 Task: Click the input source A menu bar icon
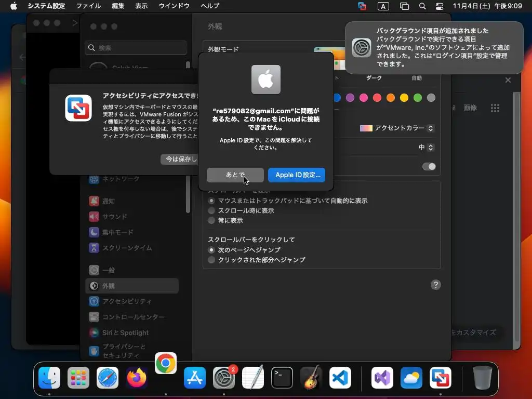pos(383,6)
